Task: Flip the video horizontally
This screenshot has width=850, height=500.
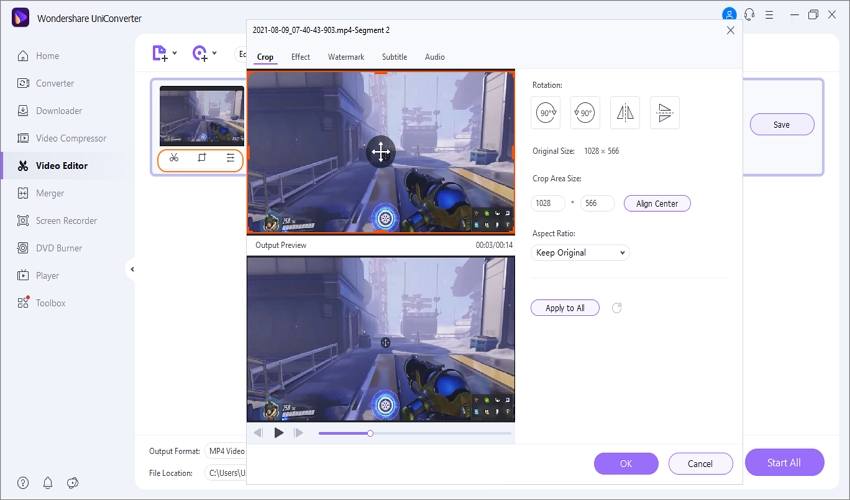Action: 625,113
